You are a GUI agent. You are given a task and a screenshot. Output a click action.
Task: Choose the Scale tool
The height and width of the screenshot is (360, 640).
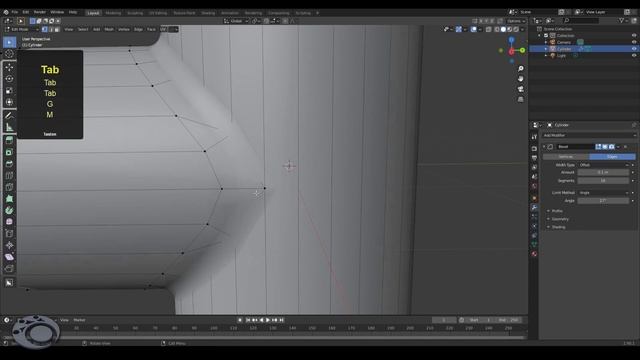pos(9,91)
